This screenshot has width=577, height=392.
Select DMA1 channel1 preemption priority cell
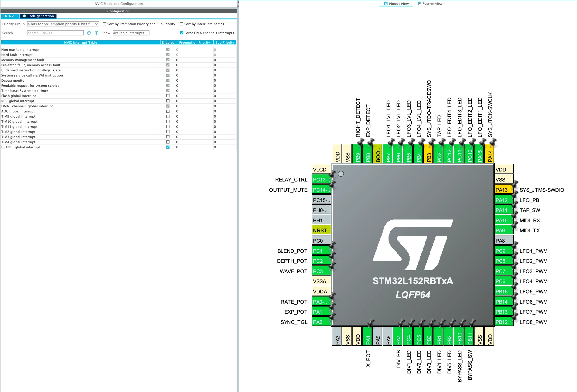pyautogui.click(x=195, y=106)
